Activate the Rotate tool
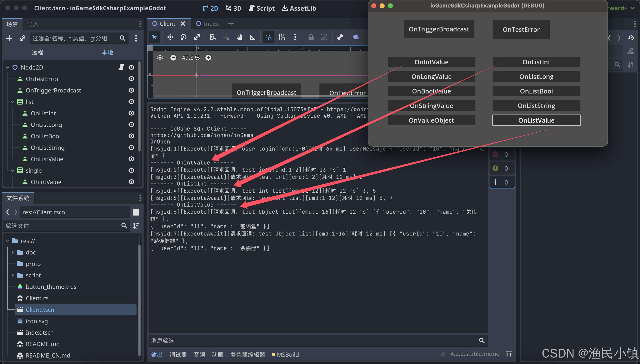This screenshot has width=640, height=364. click(183, 37)
